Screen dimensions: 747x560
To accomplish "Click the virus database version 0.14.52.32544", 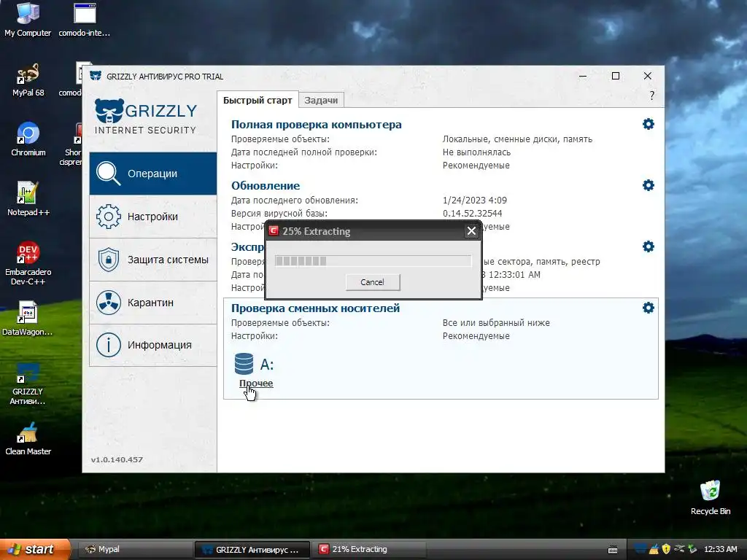I will [472, 214].
